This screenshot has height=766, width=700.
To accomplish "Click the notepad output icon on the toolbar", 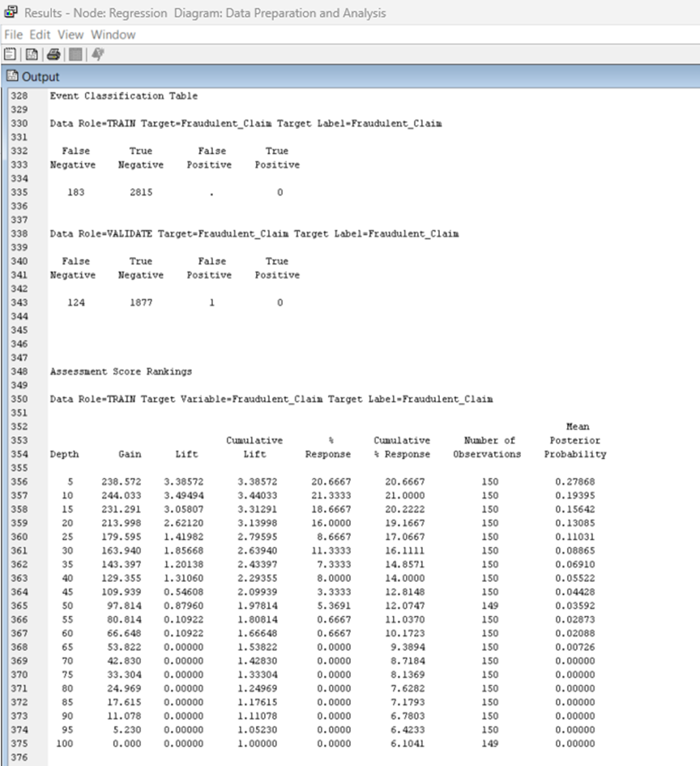I will 11,54.
